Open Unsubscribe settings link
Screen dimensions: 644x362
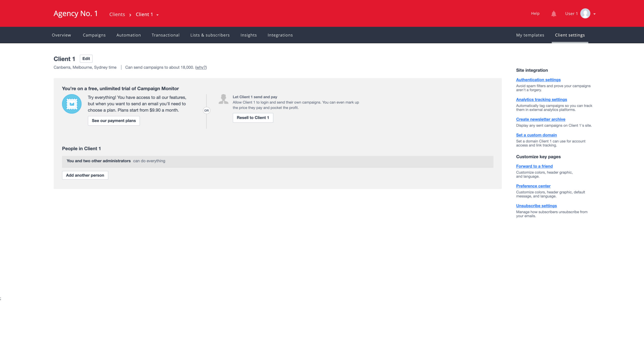[536, 206]
